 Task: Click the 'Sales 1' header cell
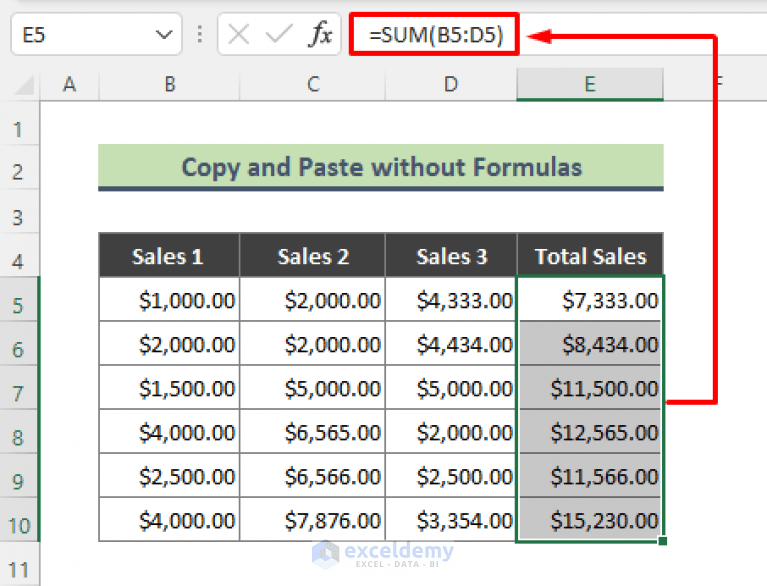169,256
